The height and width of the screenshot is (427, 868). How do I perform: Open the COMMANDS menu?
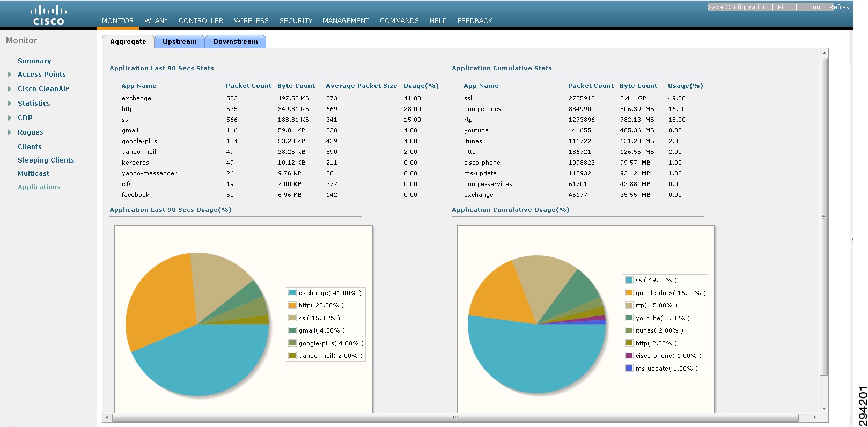pos(399,21)
